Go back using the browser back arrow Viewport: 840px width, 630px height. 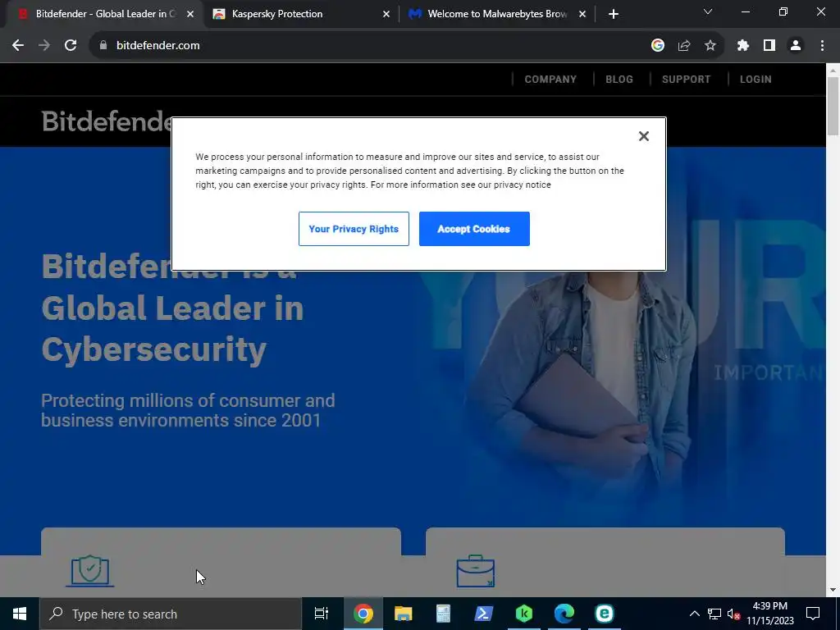[18, 46]
